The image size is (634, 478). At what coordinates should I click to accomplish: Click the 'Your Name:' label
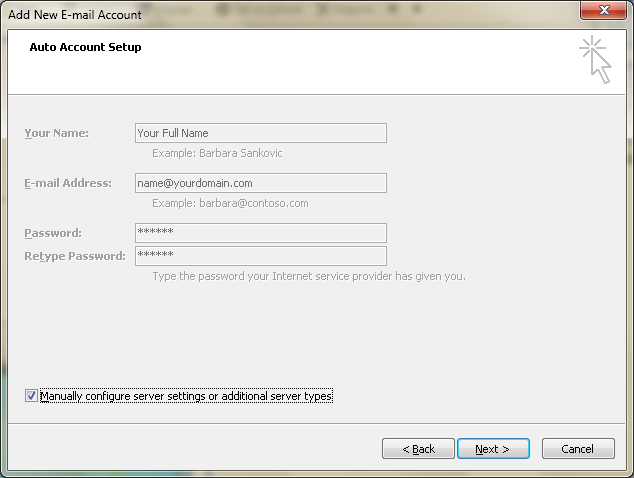[x=57, y=133]
